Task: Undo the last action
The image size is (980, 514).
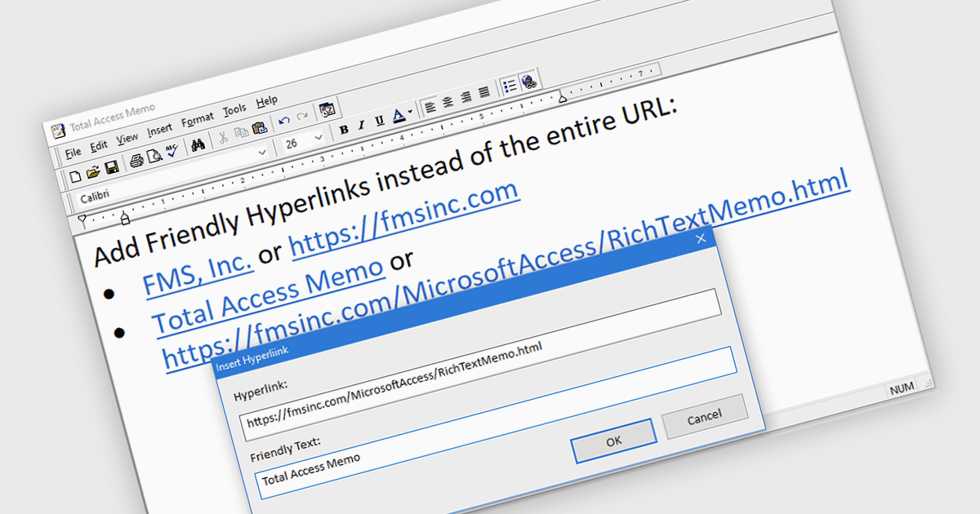Action: tap(284, 121)
